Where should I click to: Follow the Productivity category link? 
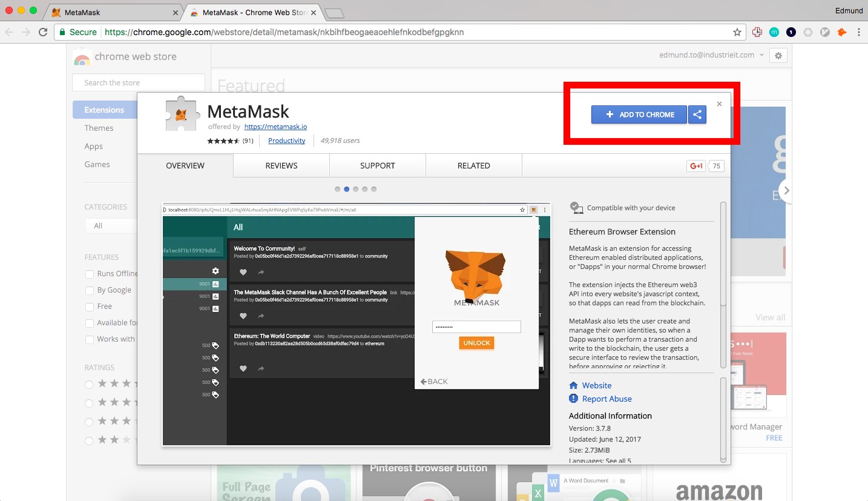(287, 141)
